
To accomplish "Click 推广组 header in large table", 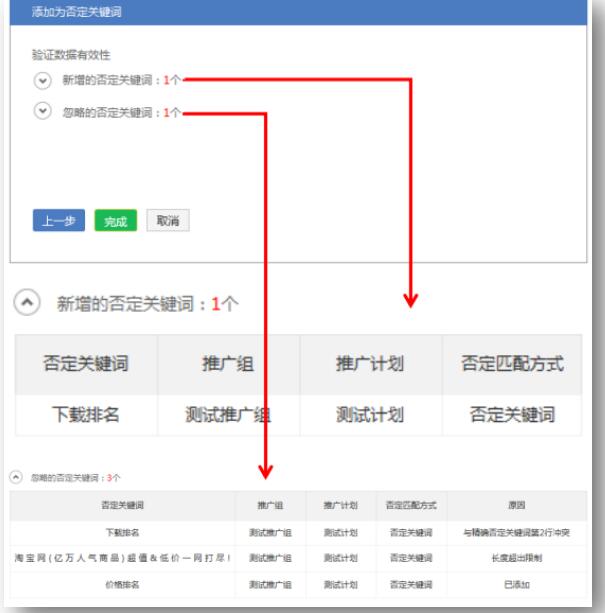I will tap(228, 364).
